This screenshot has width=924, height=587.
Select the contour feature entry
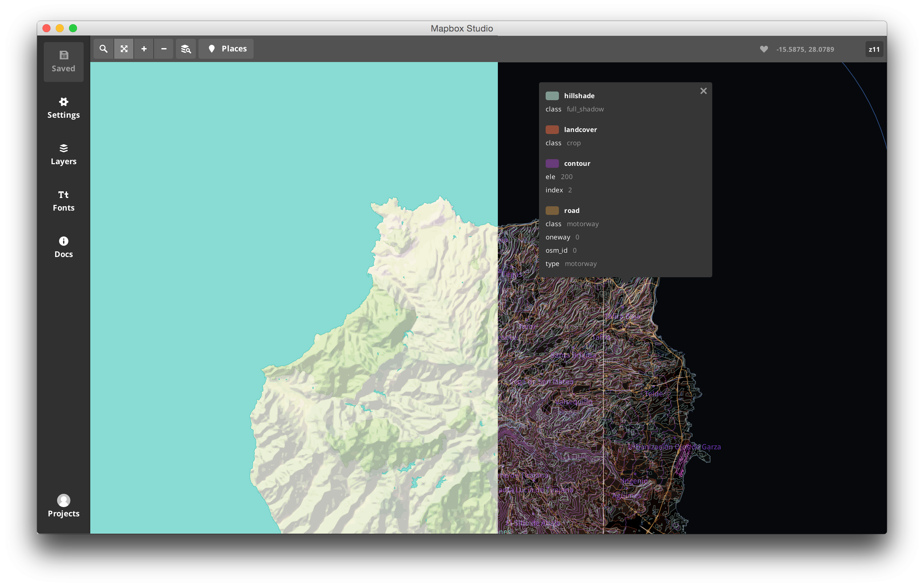577,163
